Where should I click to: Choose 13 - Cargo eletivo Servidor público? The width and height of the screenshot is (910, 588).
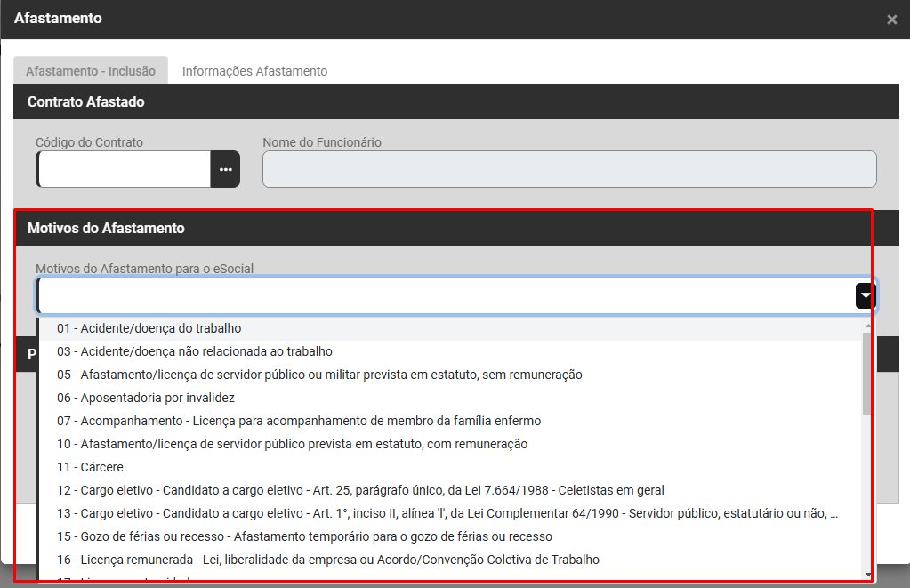pos(447,513)
